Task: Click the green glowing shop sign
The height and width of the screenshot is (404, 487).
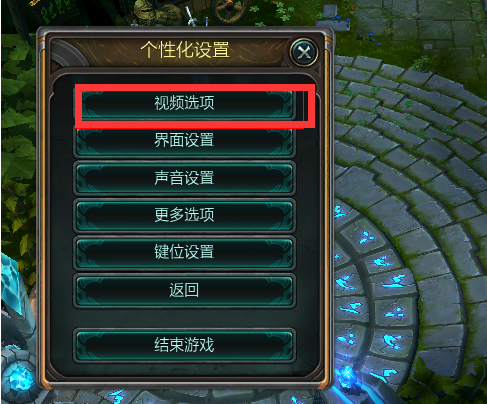Action: coord(55,10)
